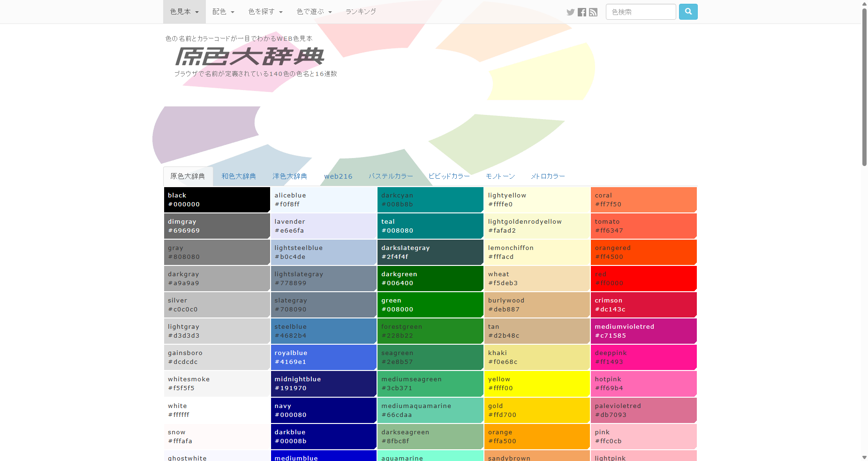The image size is (868, 461).
Task: Select the lavender #e6e6fa swatch
Action: click(x=324, y=226)
